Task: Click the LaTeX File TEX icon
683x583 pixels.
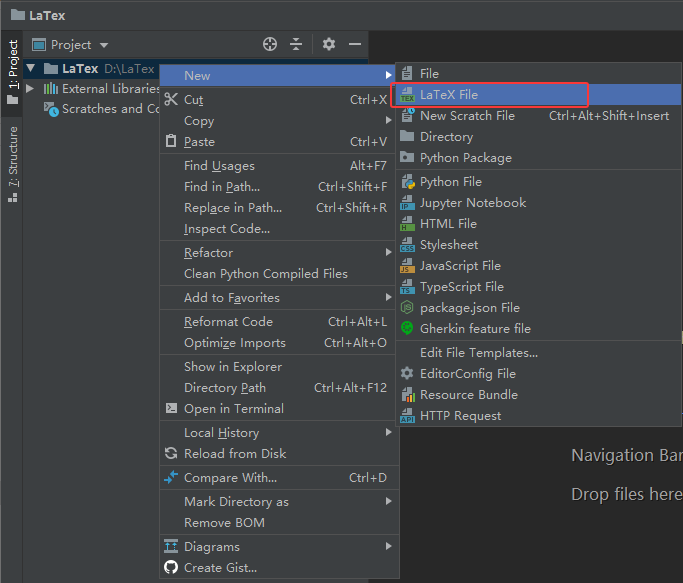Action: point(407,95)
